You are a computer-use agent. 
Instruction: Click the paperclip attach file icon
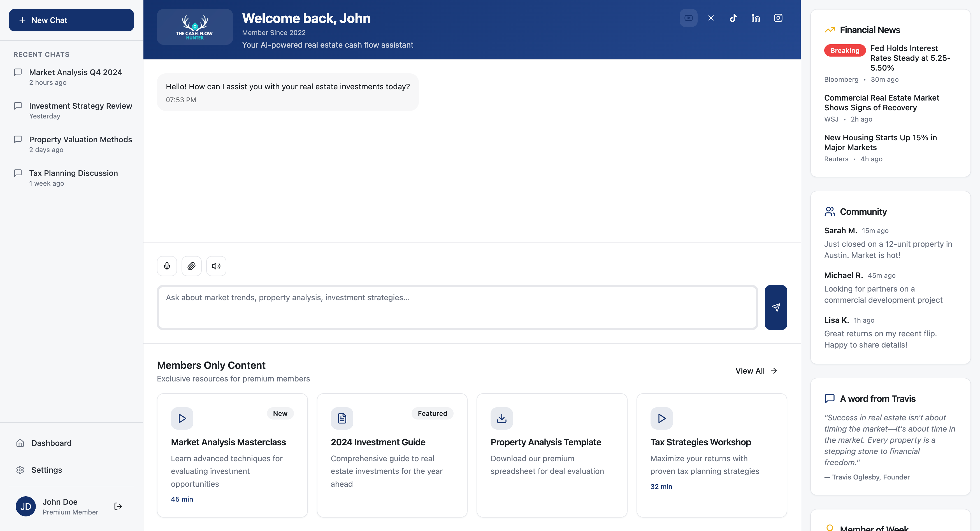191,266
